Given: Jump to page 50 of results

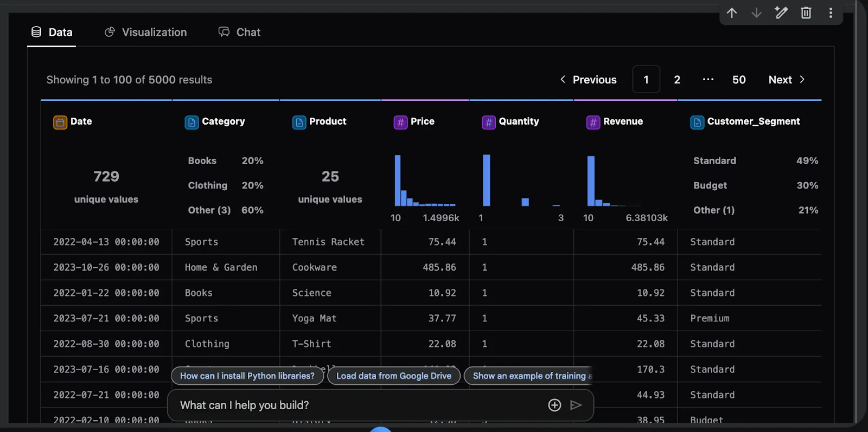Looking at the screenshot, I should pyautogui.click(x=739, y=80).
